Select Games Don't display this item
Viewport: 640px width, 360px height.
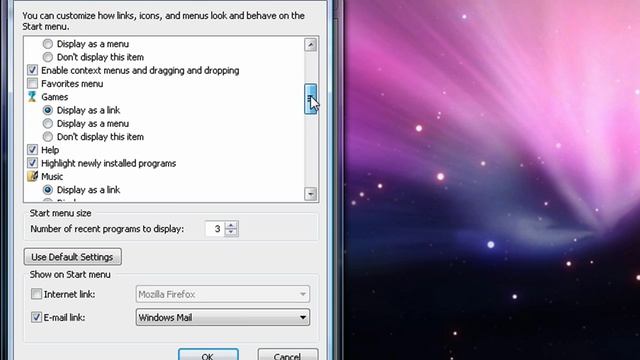(x=48, y=137)
